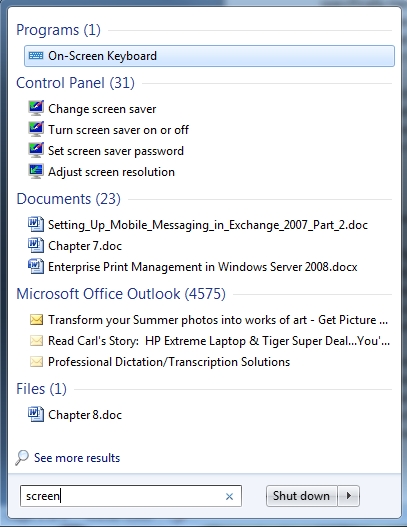This screenshot has height=527, width=407.
Task: Click the envelope icon for Professional Dictation email
Action: (x=36, y=362)
